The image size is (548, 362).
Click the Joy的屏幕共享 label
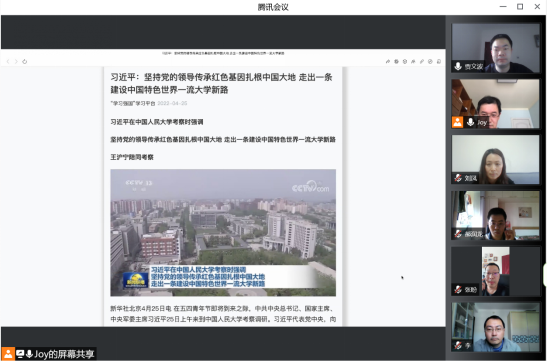pyautogui.click(x=64, y=354)
